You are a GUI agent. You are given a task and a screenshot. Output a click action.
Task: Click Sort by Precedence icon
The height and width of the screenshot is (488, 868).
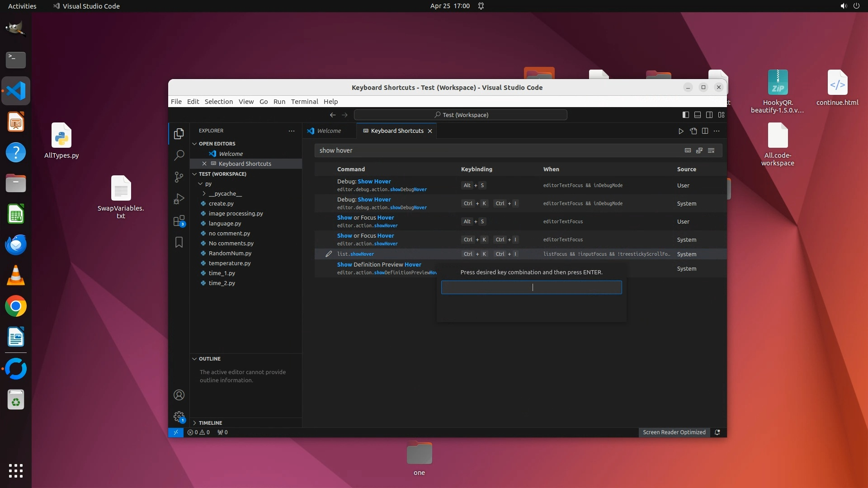click(699, 150)
